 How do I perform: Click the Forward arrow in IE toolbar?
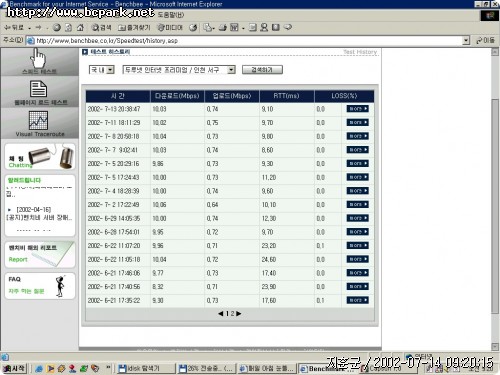click(38, 27)
